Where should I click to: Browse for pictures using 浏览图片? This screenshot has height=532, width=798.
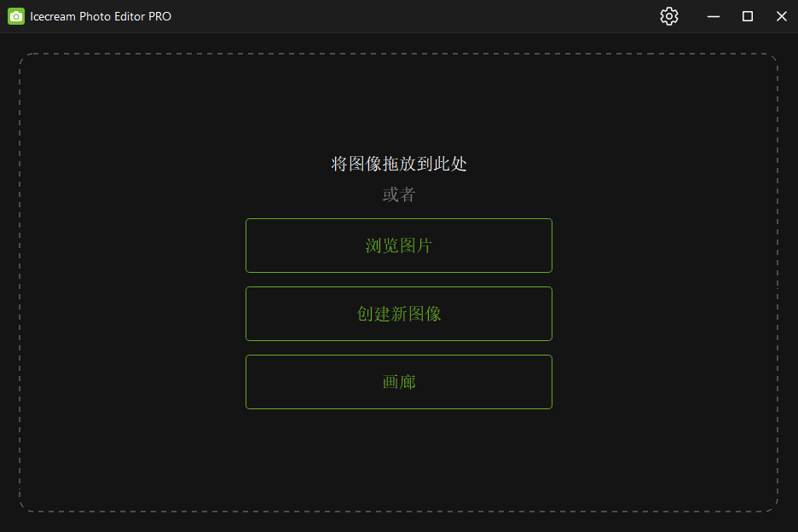click(x=398, y=246)
